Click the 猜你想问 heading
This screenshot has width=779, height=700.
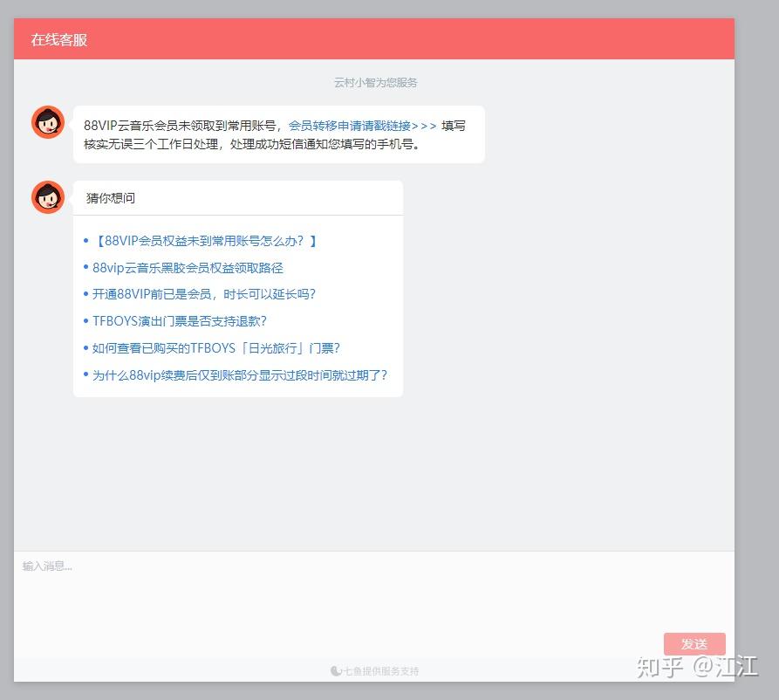[110, 198]
